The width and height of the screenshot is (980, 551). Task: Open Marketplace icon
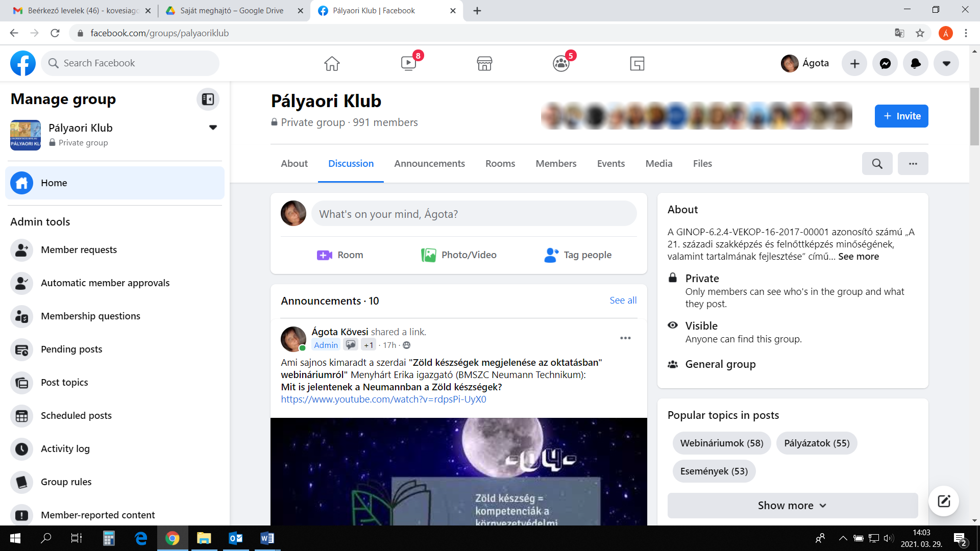click(x=484, y=63)
